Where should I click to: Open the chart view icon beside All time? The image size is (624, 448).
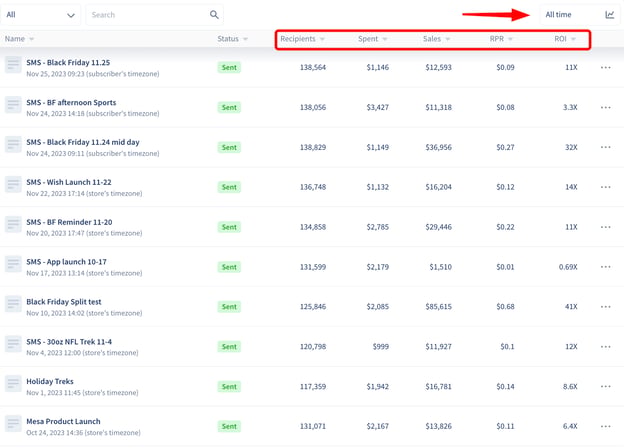tap(610, 15)
